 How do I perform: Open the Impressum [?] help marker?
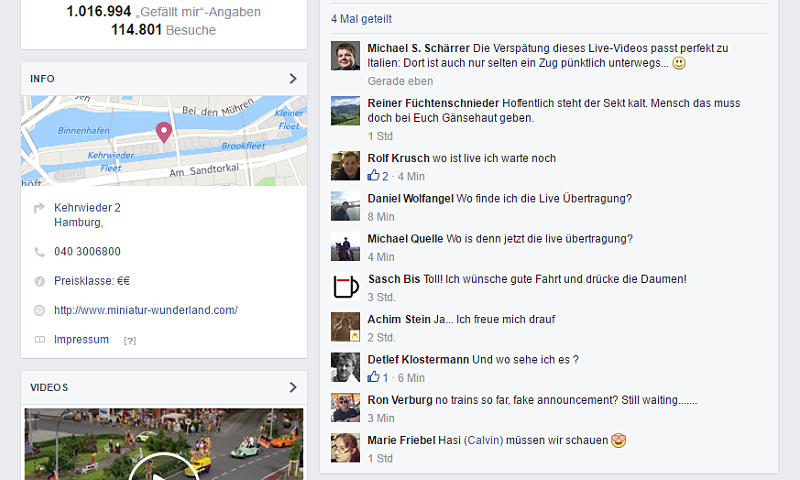tap(130, 341)
